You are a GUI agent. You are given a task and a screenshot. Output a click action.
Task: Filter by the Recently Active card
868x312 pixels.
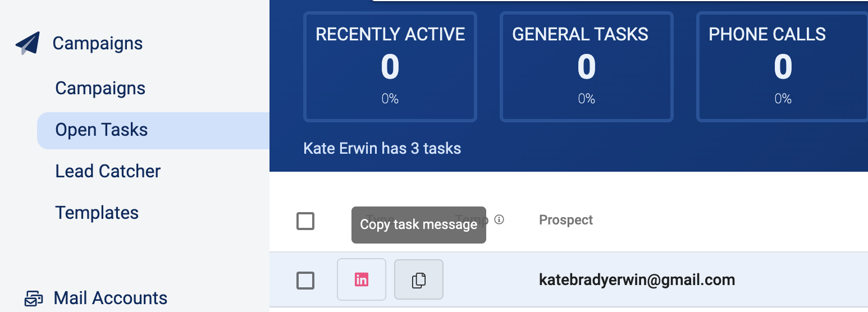[390, 67]
